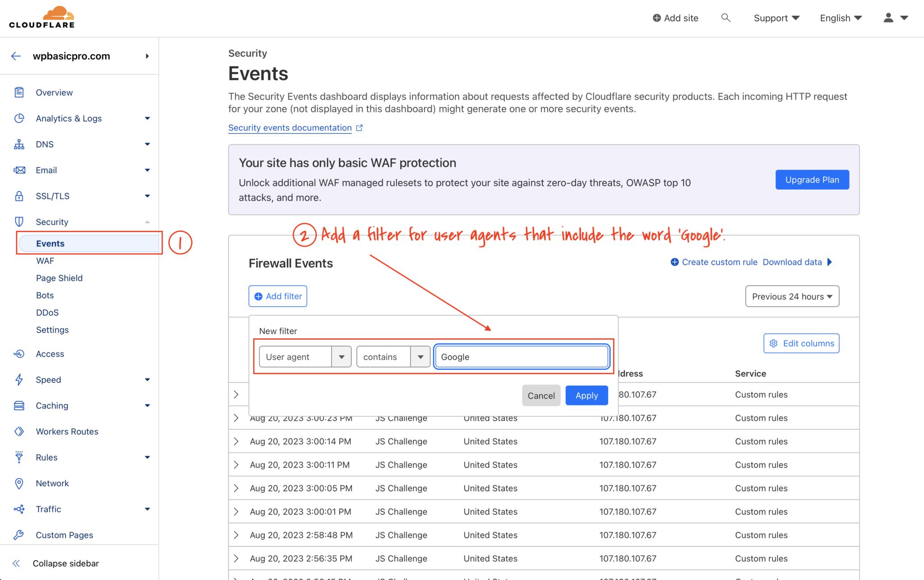Open the contains operator dropdown
Screen dimensions: 924x580
(420, 356)
